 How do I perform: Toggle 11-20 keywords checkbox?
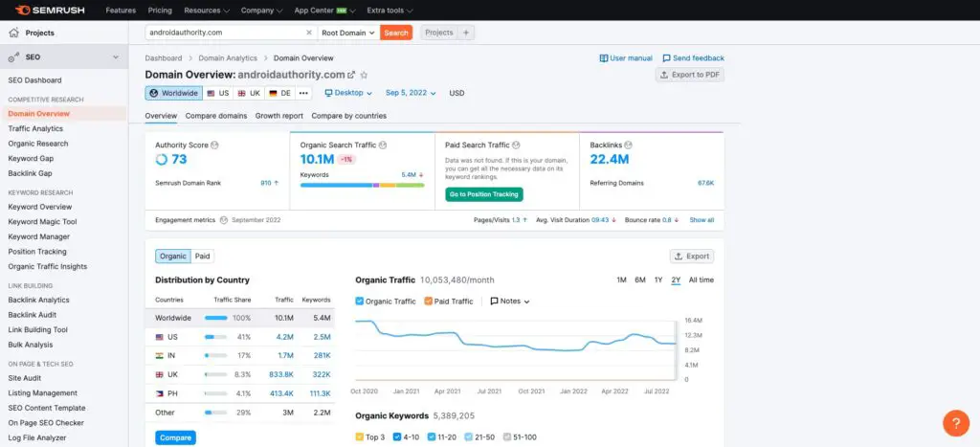pos(432,437)
